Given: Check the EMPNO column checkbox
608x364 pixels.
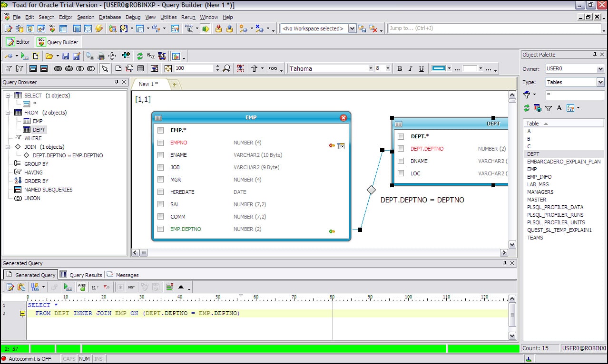Looking at the screenshot, I should coord(161,143).
